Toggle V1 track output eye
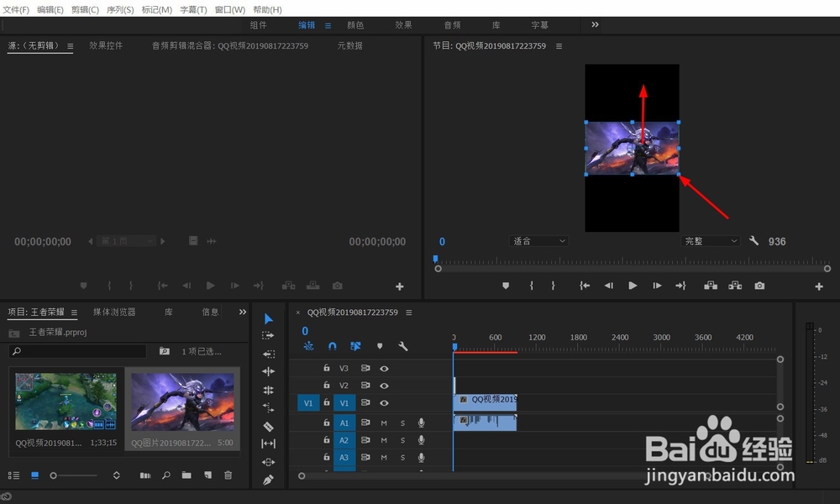Image resolution: width=840 pixels, height=504 pixels. pyautogui.click(x=384, y=402)
